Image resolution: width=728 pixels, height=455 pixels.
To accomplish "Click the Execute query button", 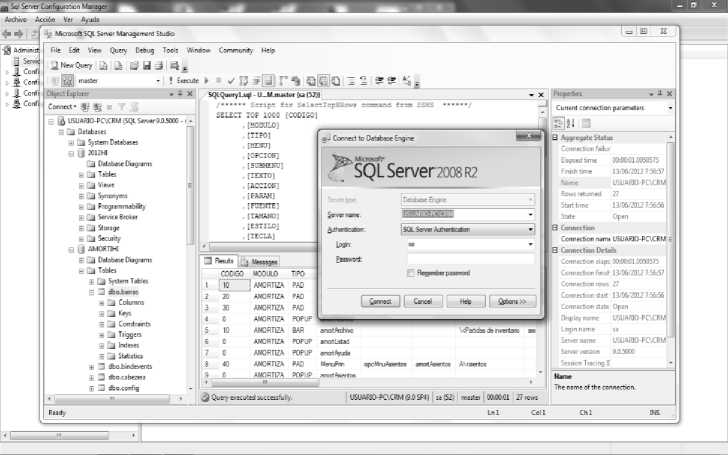I will click(187, 80).
